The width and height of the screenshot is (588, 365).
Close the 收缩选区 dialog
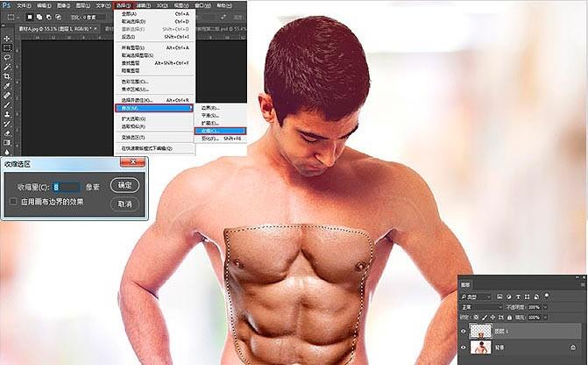coord(132,161)
